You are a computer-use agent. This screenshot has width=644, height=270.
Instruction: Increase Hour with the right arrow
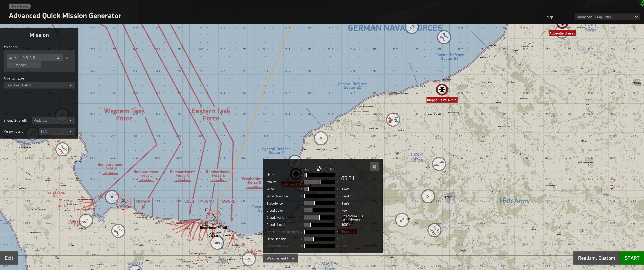[x=337, y=175]
